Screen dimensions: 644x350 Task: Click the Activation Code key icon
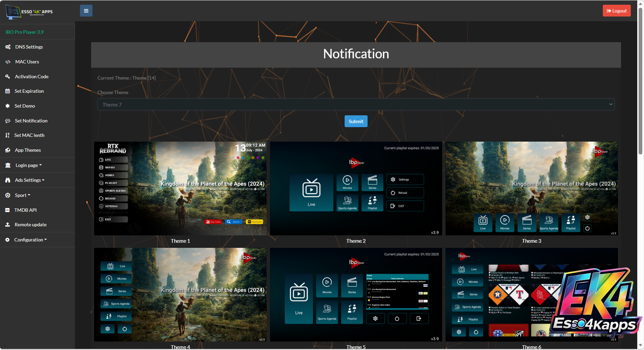coord(8,77)
